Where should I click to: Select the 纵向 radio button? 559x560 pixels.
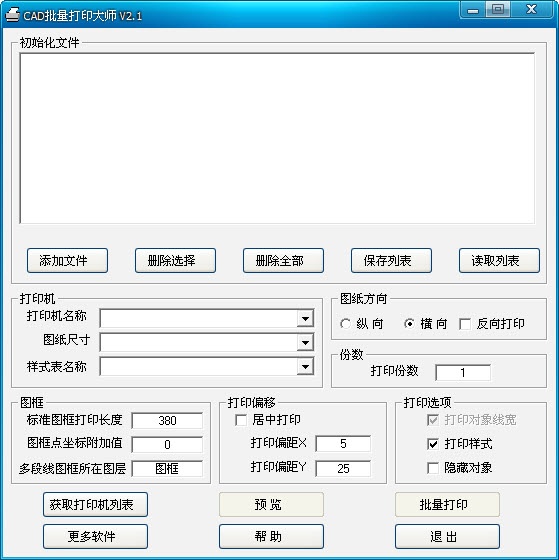(x=345, y=324)
